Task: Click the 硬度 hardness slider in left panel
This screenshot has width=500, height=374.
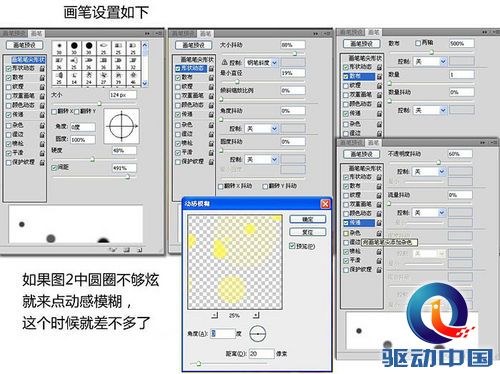Action: [x=93, y=159]
